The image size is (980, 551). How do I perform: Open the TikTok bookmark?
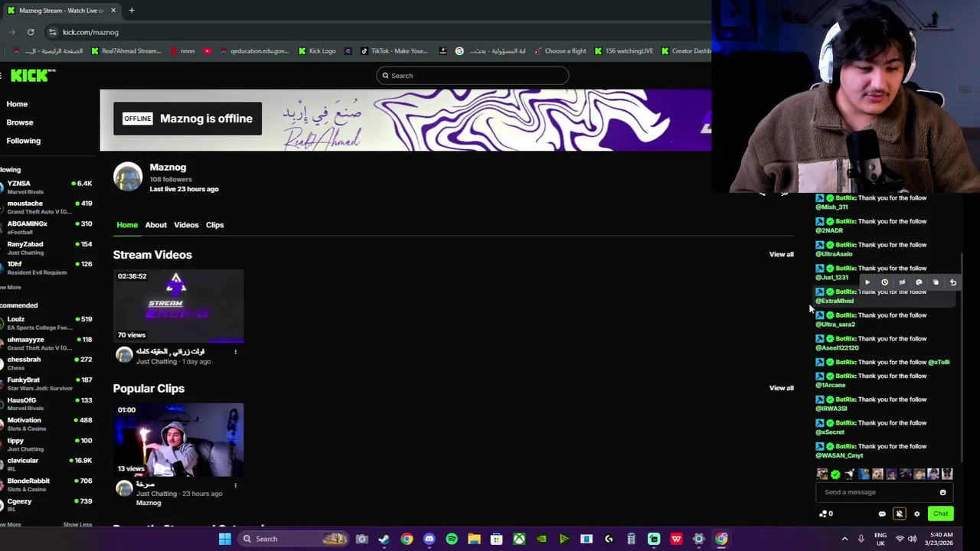pyautogui.click(x=394, y=51)
